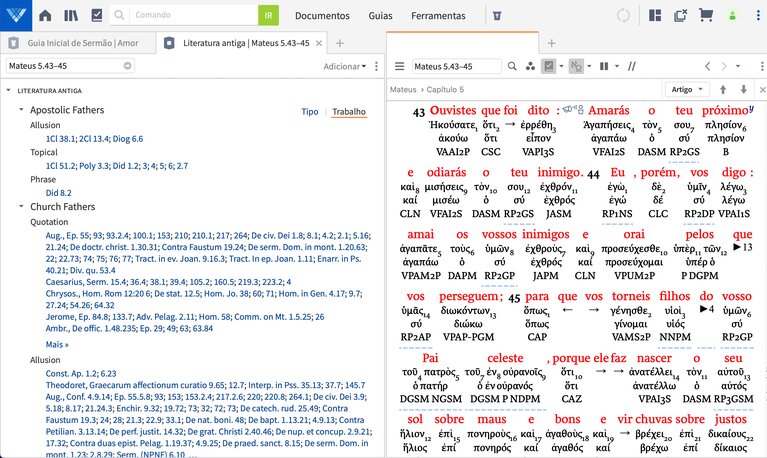Viewport: 767px width, 458px height.
Task: Add a new tab in left pane
Action: [x=339, y=43]
